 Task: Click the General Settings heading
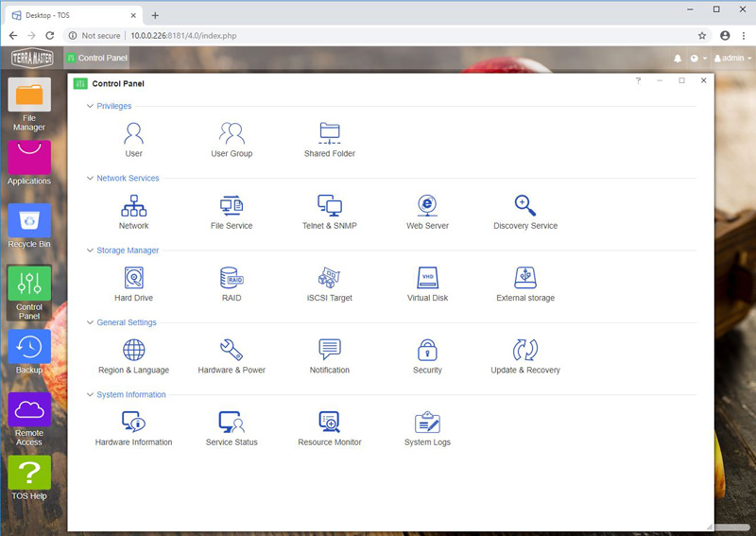click(127, 322)
